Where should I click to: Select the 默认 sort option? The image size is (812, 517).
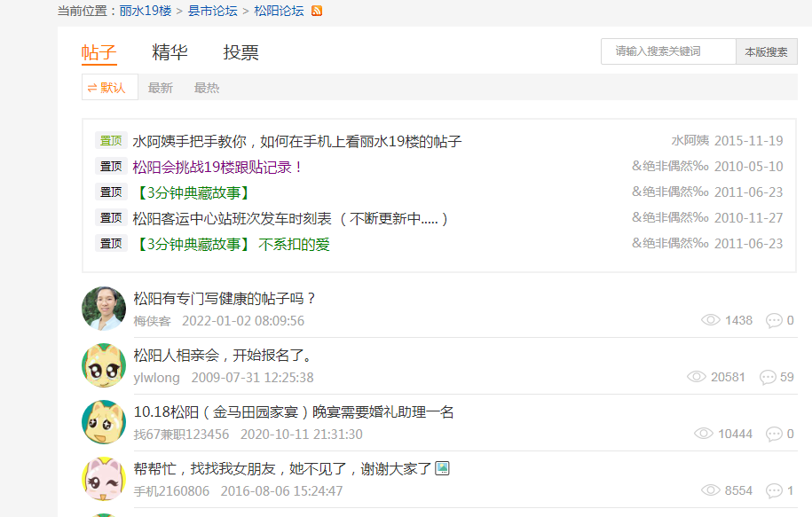(x=109, y=88)
